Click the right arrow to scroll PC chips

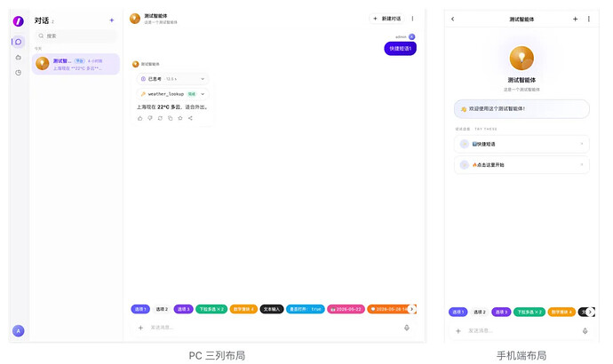coord(411,309)
